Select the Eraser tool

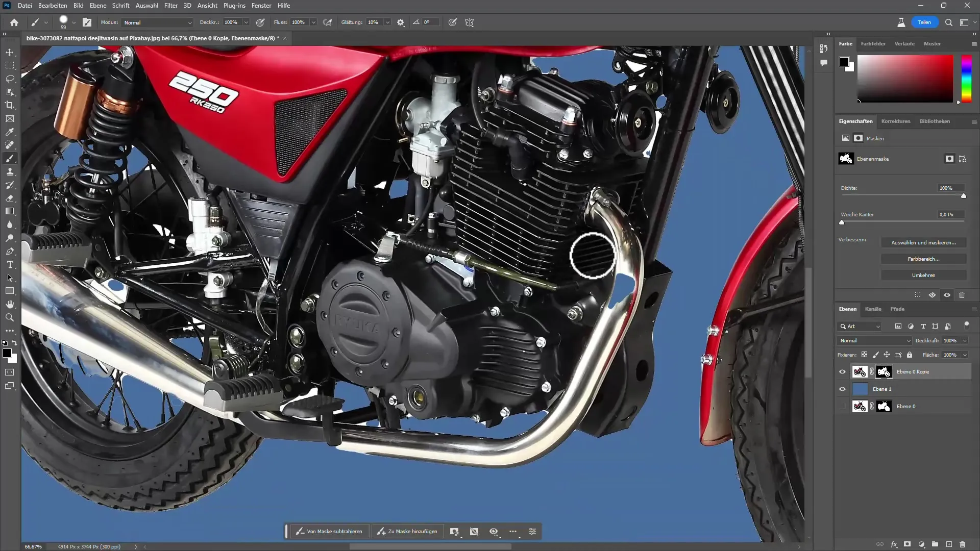tap(9, 198)
